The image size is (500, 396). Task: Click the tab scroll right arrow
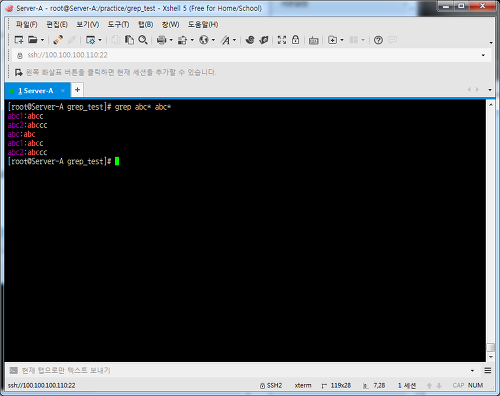[477, 90]
